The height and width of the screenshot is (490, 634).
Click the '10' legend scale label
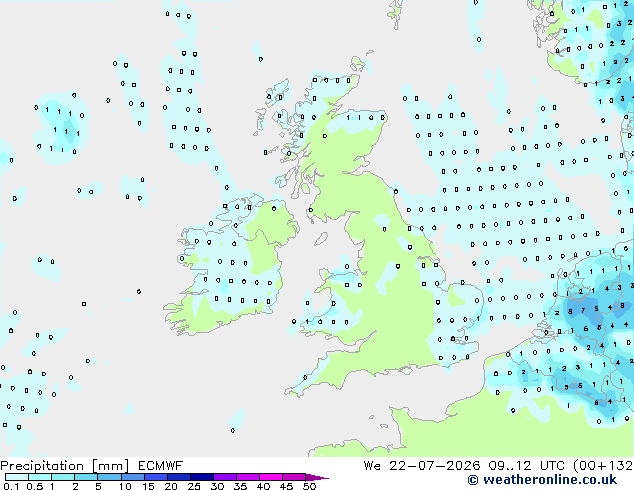click(125, 486)
